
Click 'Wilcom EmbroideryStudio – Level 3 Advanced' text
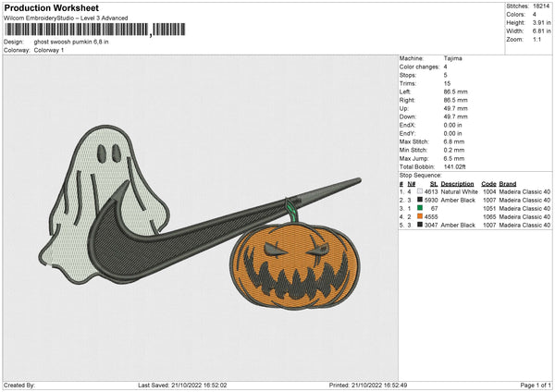click(x=66, y=18)
